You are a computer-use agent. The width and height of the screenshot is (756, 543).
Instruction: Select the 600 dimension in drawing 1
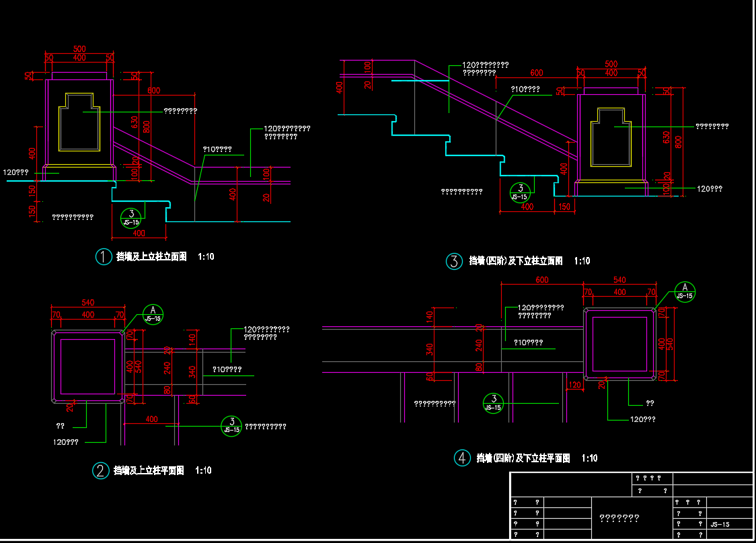(x=154, y=91)
